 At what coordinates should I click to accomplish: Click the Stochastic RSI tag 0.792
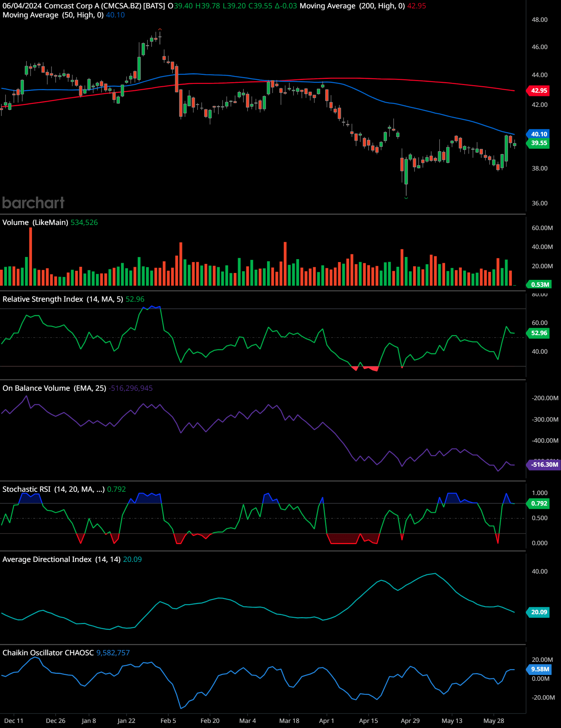point(538,503)
